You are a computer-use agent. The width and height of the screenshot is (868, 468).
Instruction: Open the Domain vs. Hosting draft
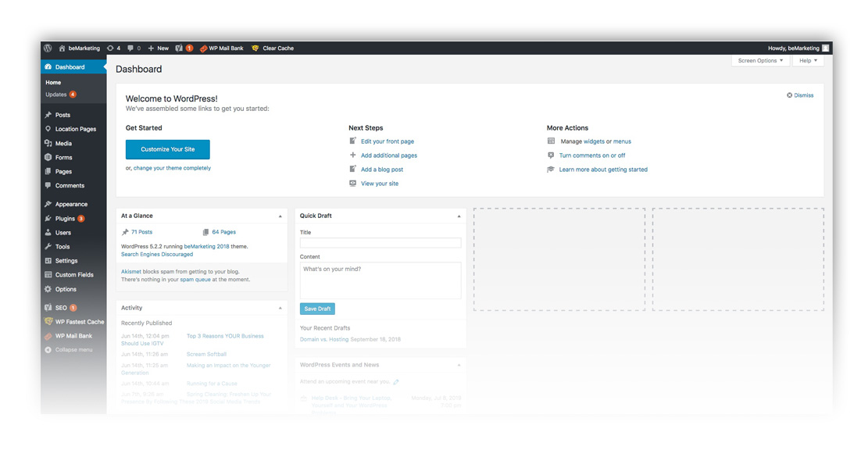point(324,340)
